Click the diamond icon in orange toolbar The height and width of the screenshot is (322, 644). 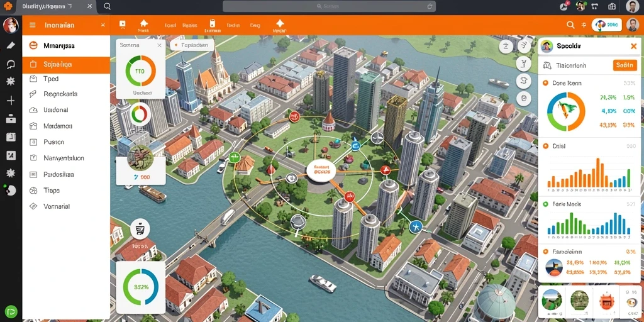coord(280,25)
